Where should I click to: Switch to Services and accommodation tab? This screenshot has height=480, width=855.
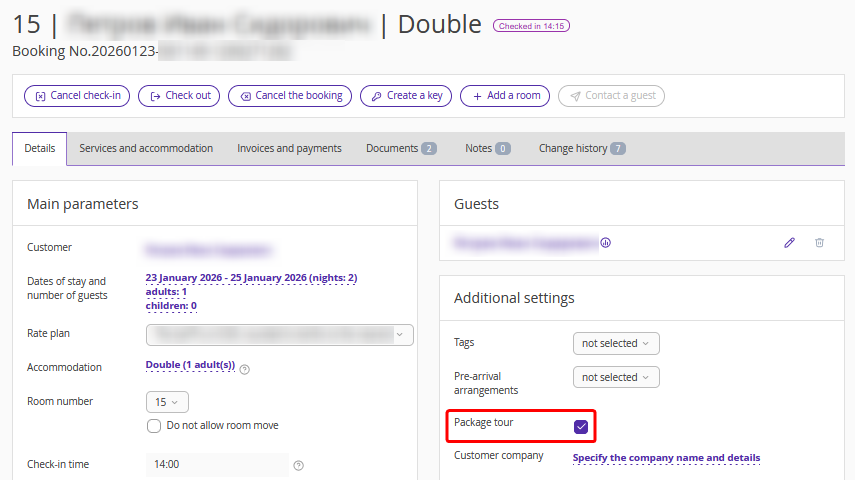(146, 148)
